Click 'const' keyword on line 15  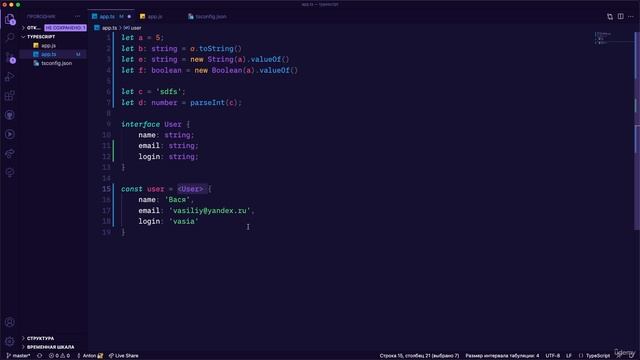132,189
